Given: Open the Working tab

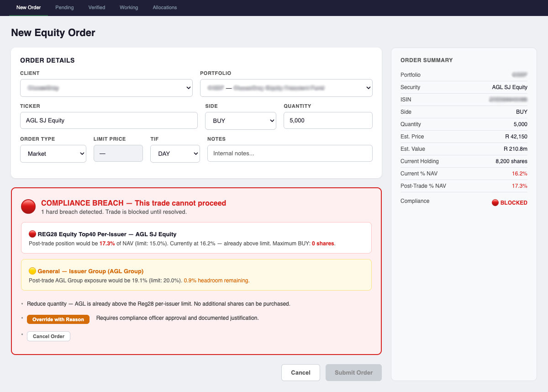Looking at the screenshot, I should [129, 7].
